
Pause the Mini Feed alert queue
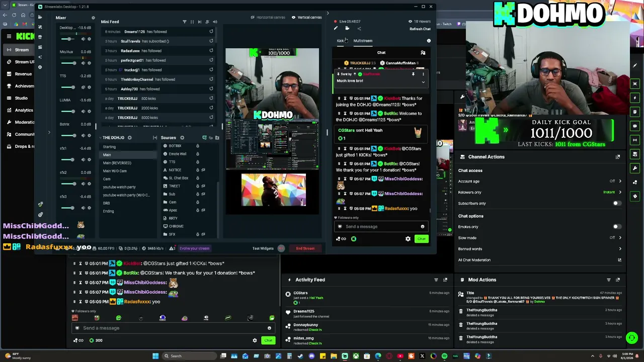click(192, 22)
